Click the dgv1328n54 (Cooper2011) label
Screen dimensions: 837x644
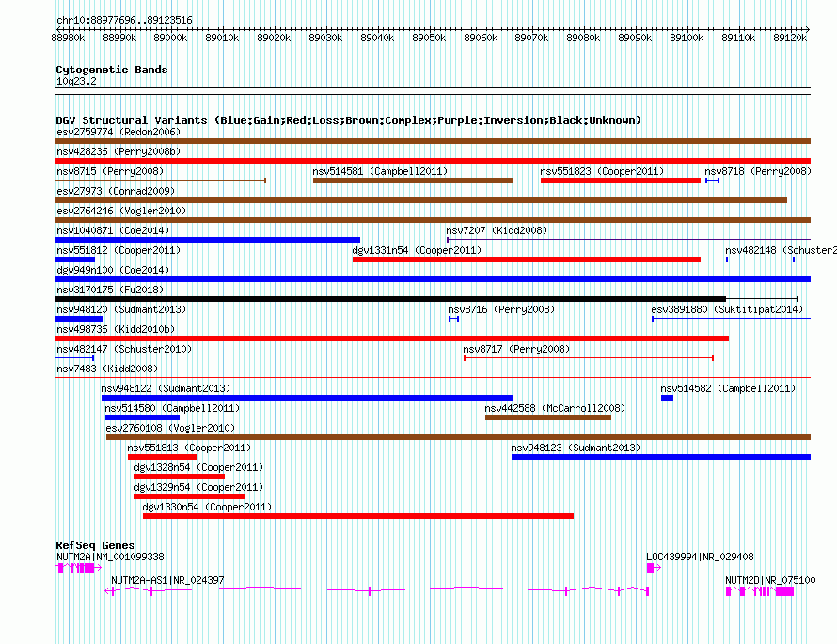tap(198, 467)
